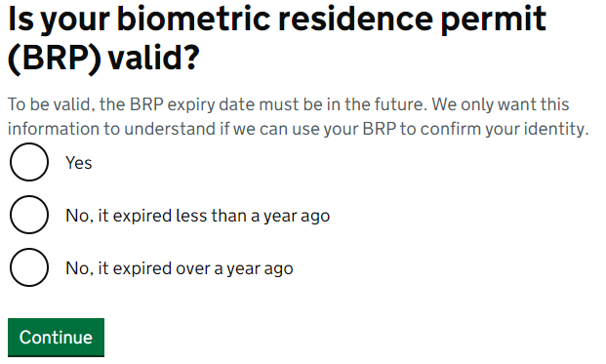Click the page heading about biometric residence permit
This screenshot has height=364, width=606.
point(277,38)
